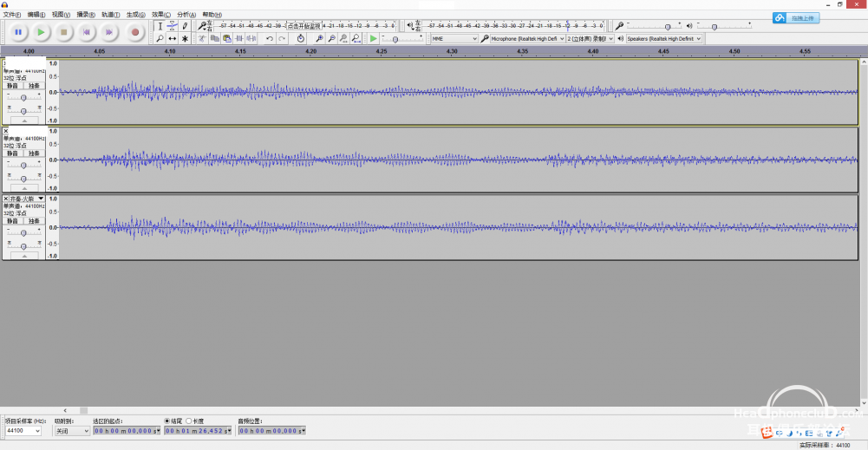Select the 结尾 (End) radio button
The image size is (868, 450).
click(x=167, y=421)
